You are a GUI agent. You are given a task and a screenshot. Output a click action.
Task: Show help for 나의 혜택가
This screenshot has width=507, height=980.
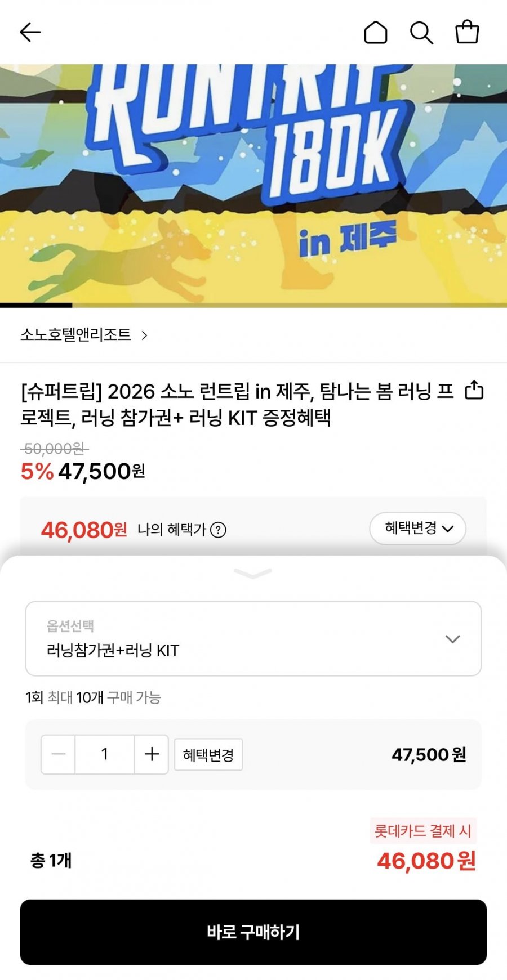coord(218,530)
